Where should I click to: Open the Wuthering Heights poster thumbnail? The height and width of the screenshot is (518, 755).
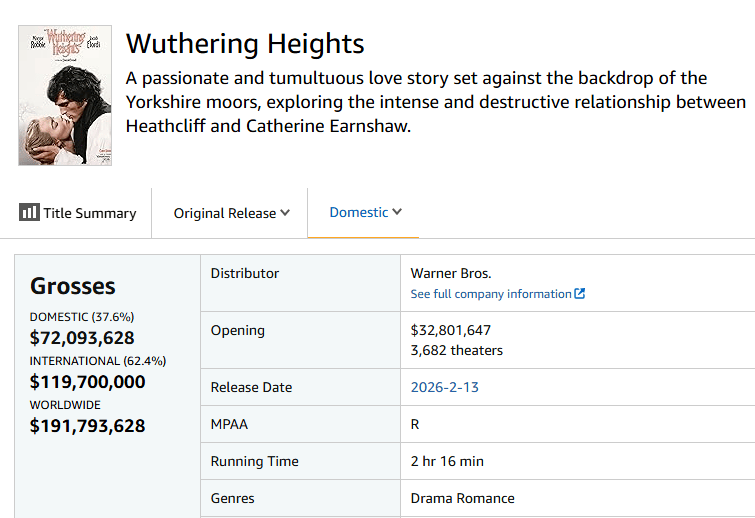(65, 96)
